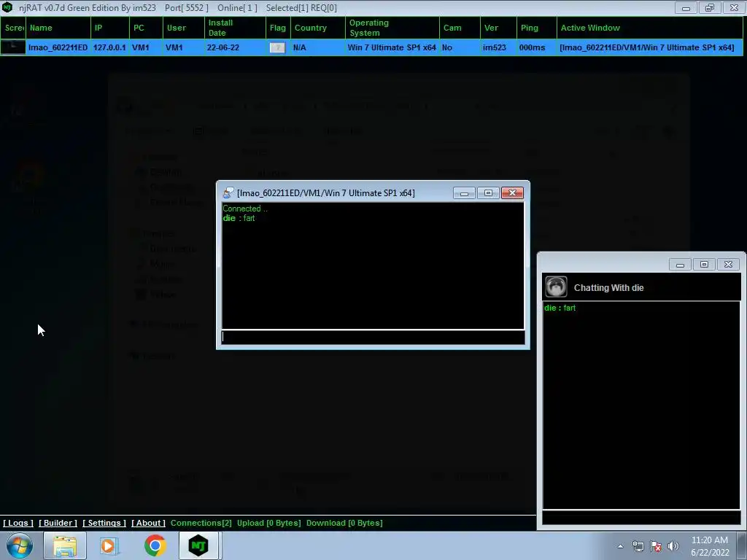Click the User column header
Screen dimensions: 747x560
184,28
